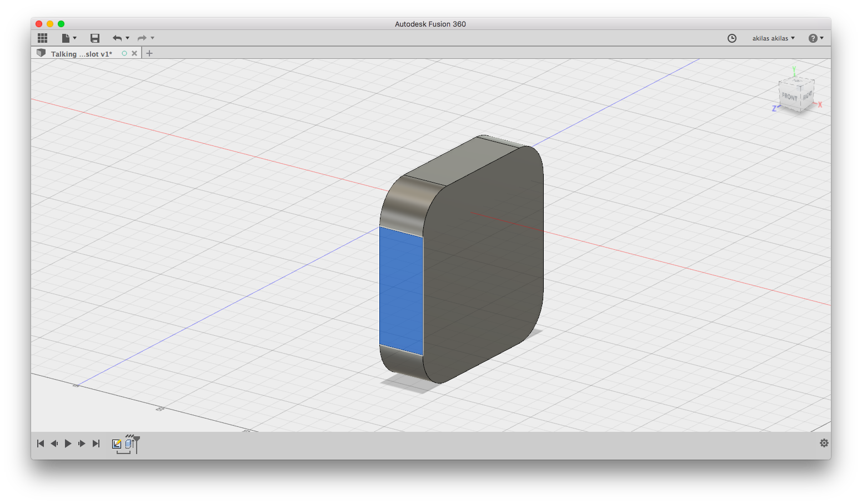
Task: Open job status via the clock icon
Action: tap(732, 38)
